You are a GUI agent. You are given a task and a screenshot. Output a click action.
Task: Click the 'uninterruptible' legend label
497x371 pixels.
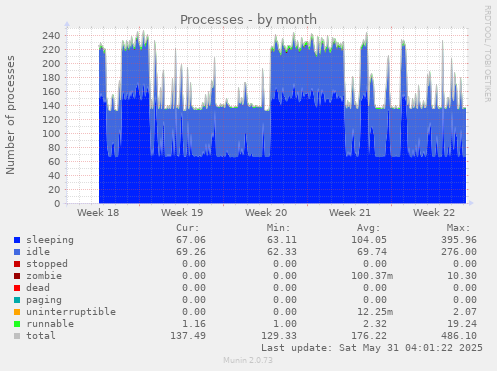(x=71, y=312)
